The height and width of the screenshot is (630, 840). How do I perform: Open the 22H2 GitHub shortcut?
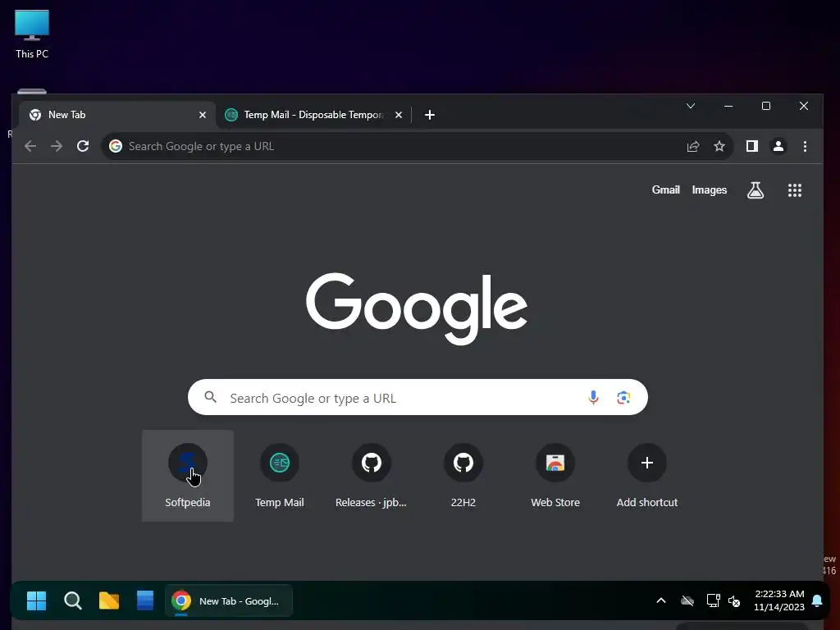pyautogui.click(x=463, y=475)
